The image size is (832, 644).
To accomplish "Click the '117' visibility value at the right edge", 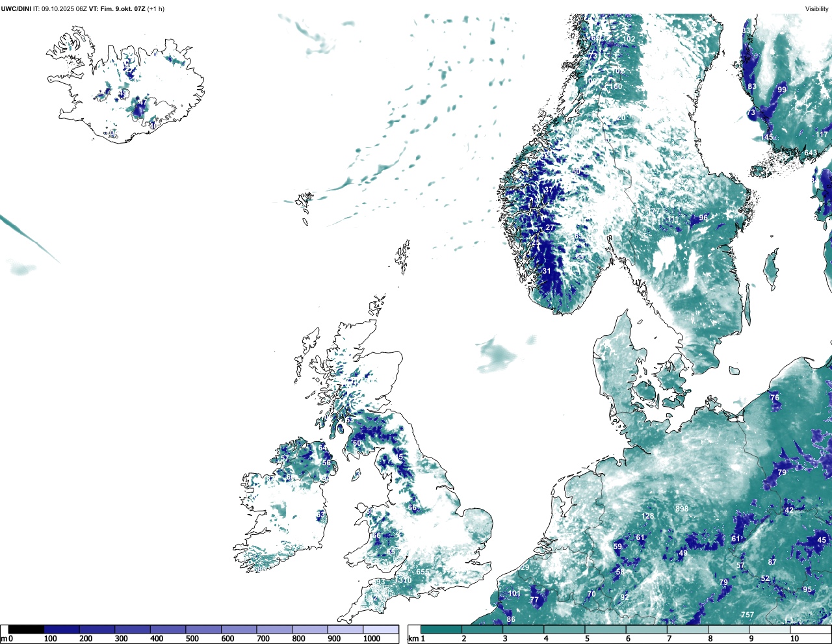I will point(823,135).
